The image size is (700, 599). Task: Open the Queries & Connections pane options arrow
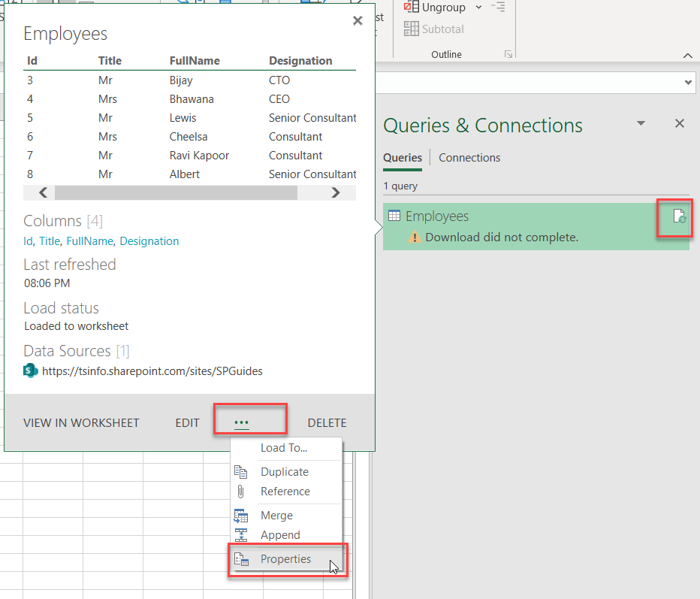point(641,123)
